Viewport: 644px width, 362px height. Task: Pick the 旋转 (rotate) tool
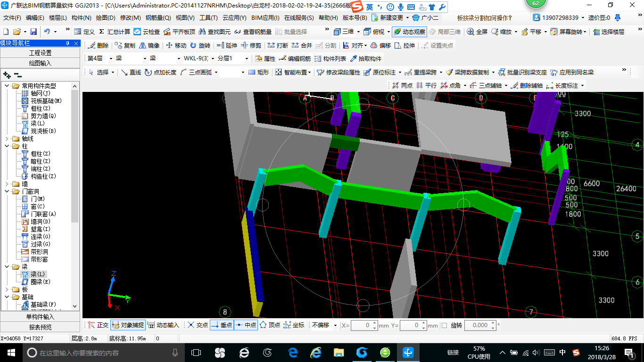click(200, 46)
